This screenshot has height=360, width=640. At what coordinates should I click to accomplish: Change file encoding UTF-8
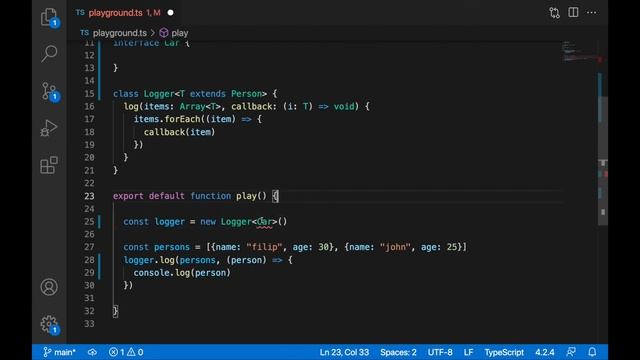click(440, 352)
